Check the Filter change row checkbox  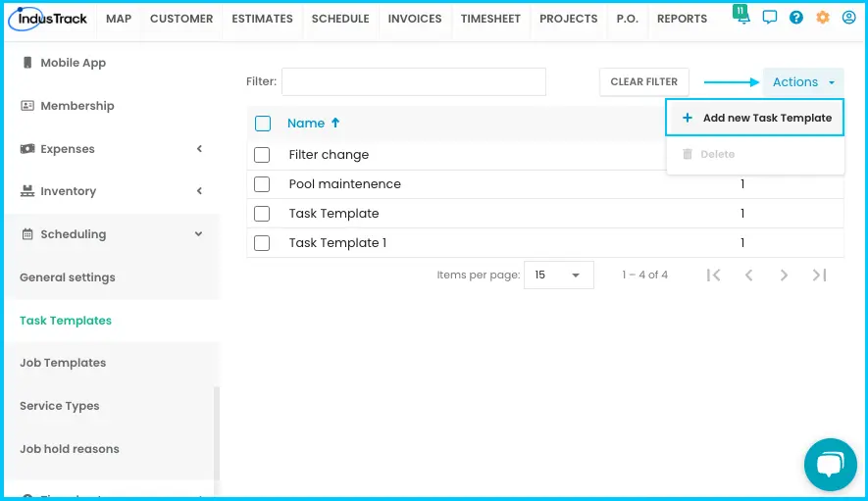pyautogui.click(x=262, y=155)
